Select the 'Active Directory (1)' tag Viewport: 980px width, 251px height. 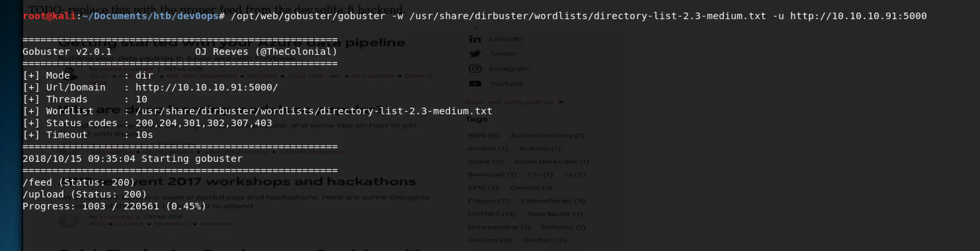point(547,135)
